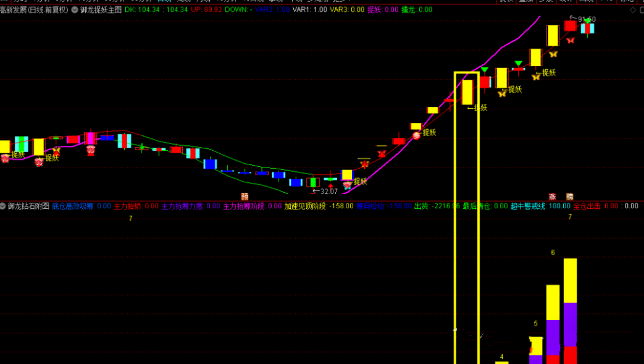
Task: Click the diamond icon at top-right of chart
Action: (x=632, y=10)
